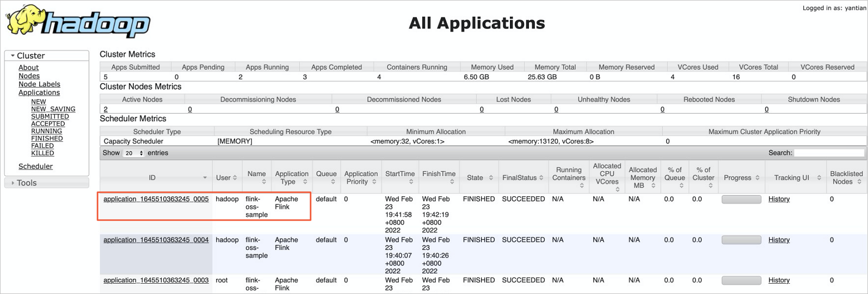Click the Apps Submitted header
The image size is (868, 294).
click(136, 67)
